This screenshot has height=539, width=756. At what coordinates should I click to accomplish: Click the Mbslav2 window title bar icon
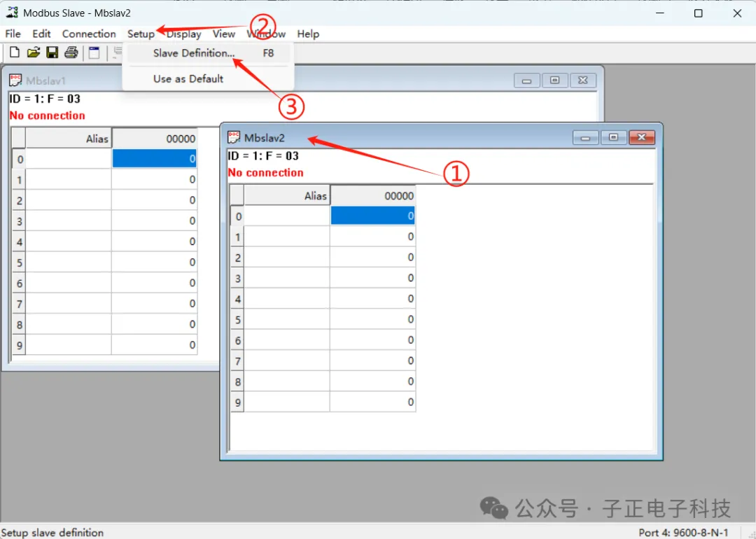233,137
